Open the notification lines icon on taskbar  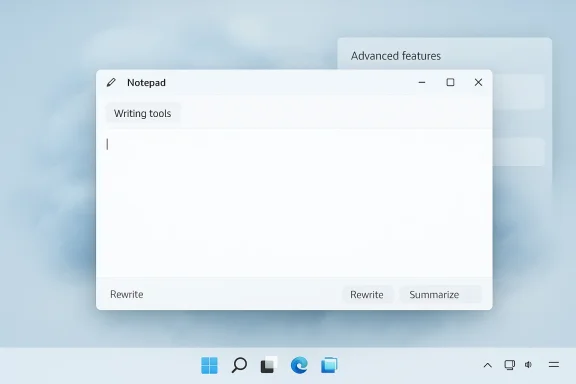[x=554, y=365]
